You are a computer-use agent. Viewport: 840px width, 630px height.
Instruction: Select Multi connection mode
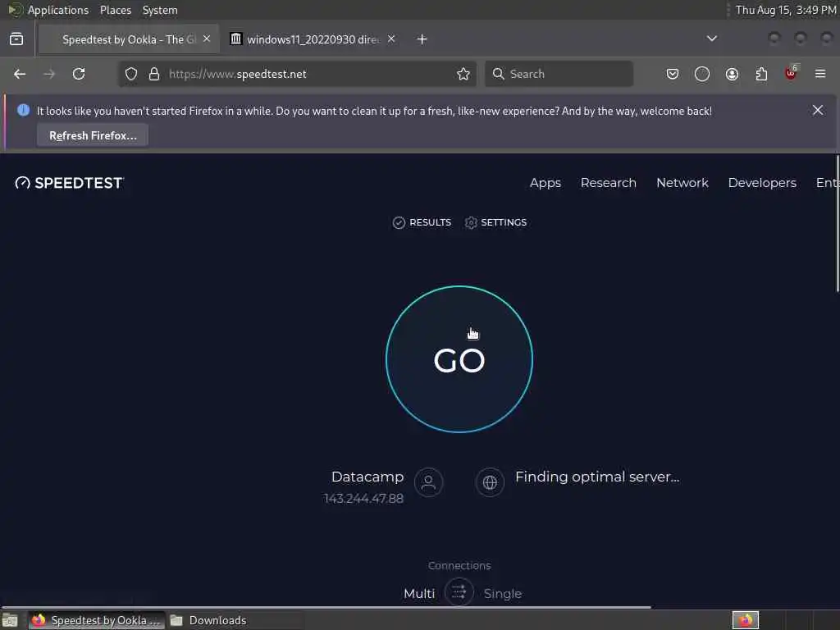coord(419,594)
